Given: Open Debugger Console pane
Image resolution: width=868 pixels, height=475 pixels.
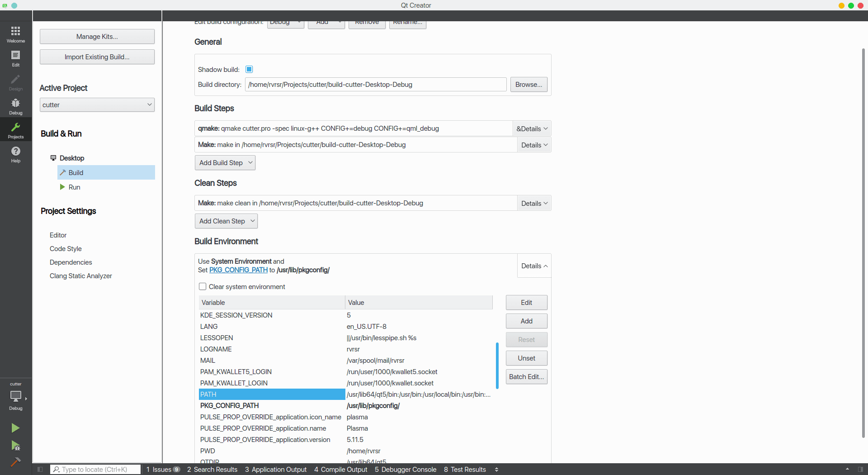Looking at the screenshot, I should point(406,470).
